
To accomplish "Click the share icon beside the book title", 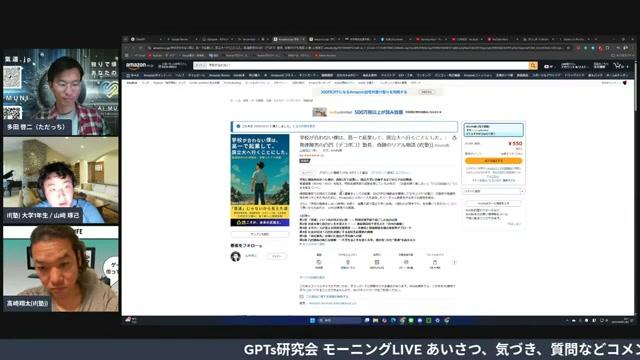I will click(454, 138).
